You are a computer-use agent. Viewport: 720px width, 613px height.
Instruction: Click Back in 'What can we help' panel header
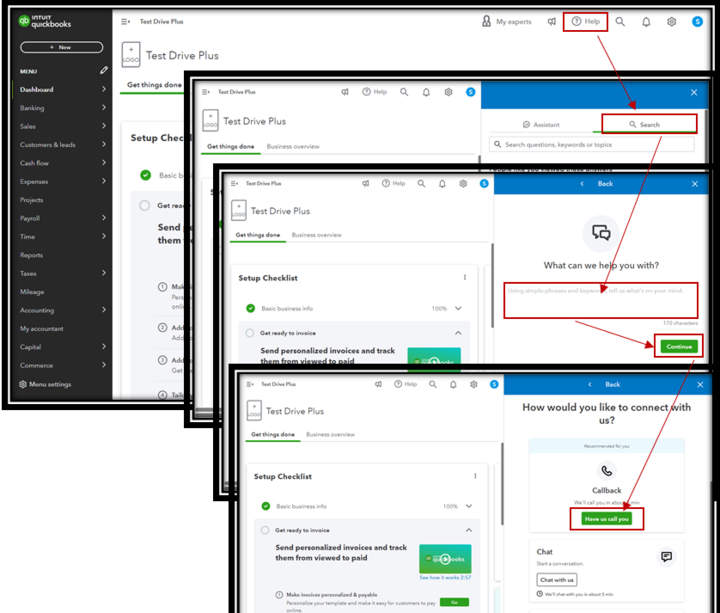[x=605, y=184]
